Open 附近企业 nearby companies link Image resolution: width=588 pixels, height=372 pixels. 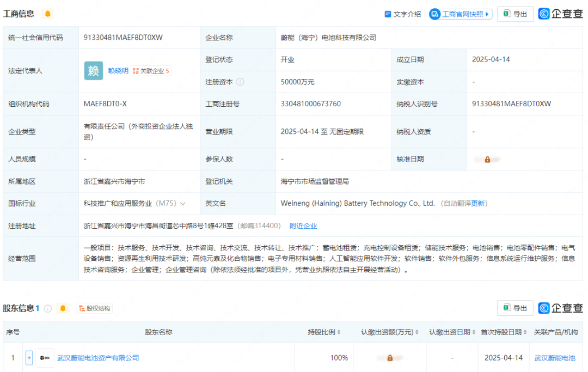pos(303,225)
